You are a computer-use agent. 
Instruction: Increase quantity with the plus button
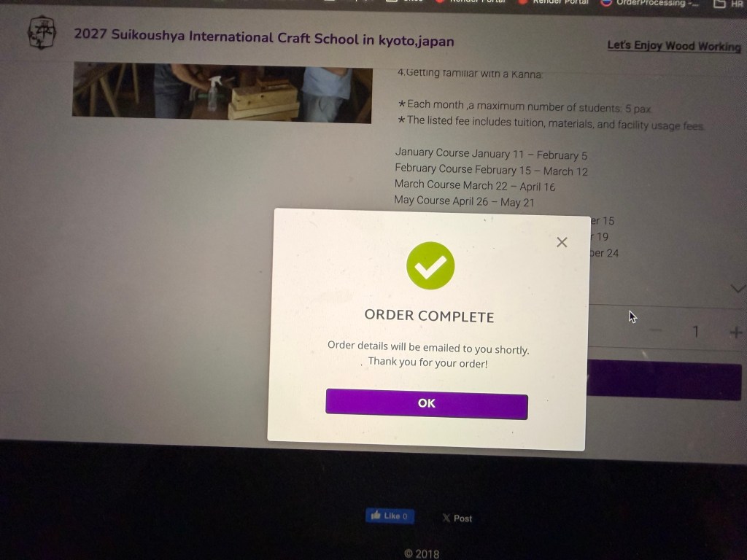point(735,332)
